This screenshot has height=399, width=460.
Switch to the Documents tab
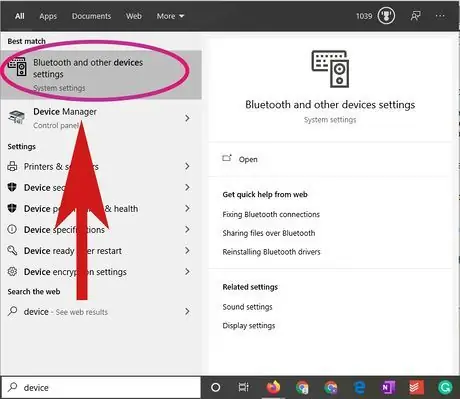click(x=91, y=16)
